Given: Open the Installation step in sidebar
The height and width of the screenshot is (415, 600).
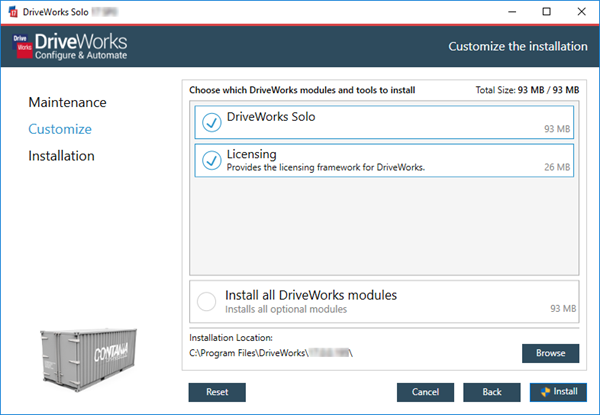Looking at the screenshot, I should coord(62,156).
